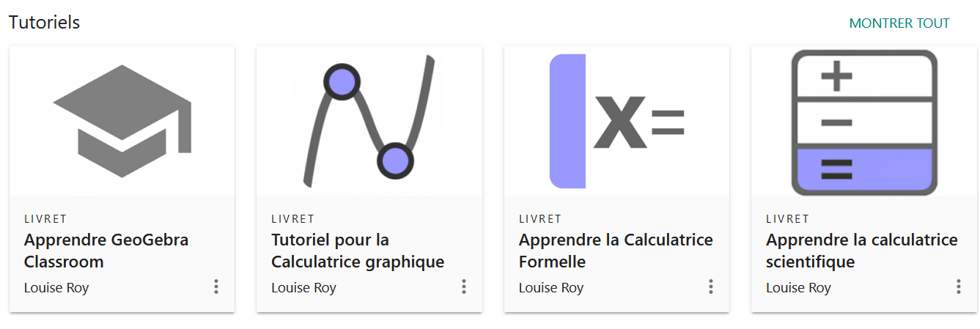Open options menu for Apprendre GeoGebra Classroom

216,287
